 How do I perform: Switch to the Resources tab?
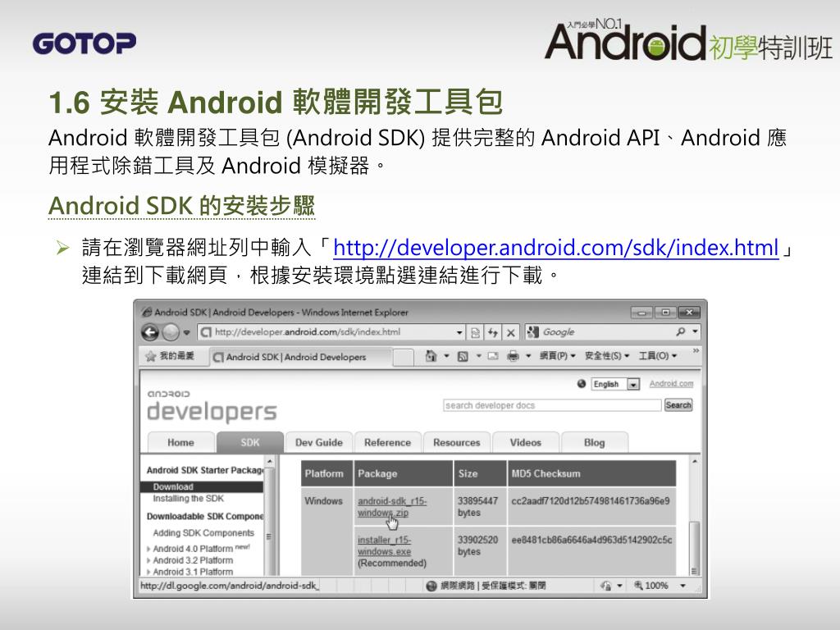(x=456, y=442)
